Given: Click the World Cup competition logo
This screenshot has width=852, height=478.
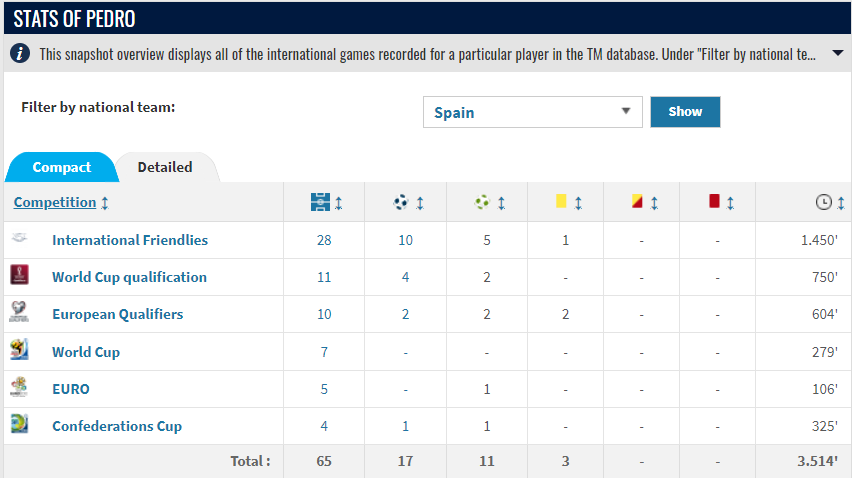Looking at the screenshot, I should [19, 351].
